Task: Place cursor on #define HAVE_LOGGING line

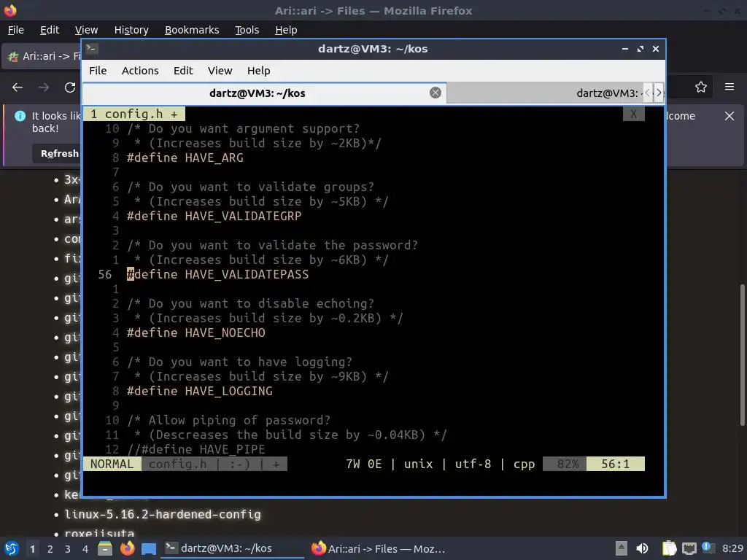Action: click(200, 391)
